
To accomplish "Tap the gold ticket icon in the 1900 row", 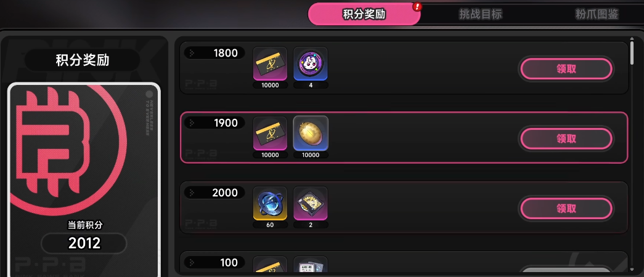I will coord(270,134).
